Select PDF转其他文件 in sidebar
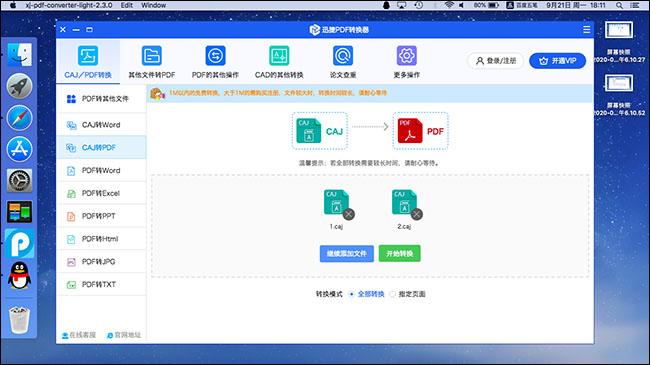Screen dimensions: 650x365 coord(101,99)
